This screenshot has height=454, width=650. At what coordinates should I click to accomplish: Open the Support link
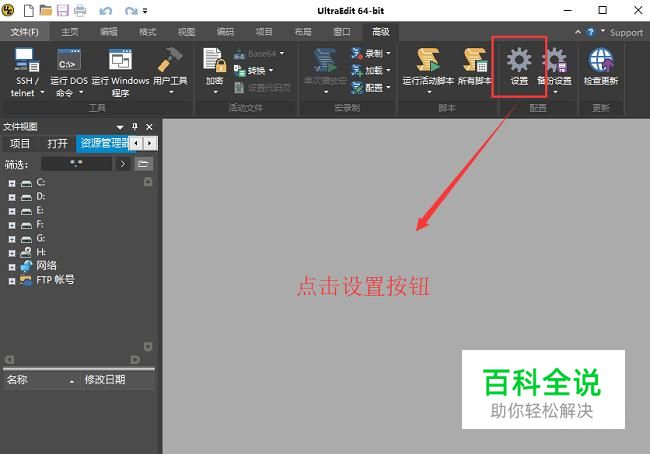[x=626, y=32]
